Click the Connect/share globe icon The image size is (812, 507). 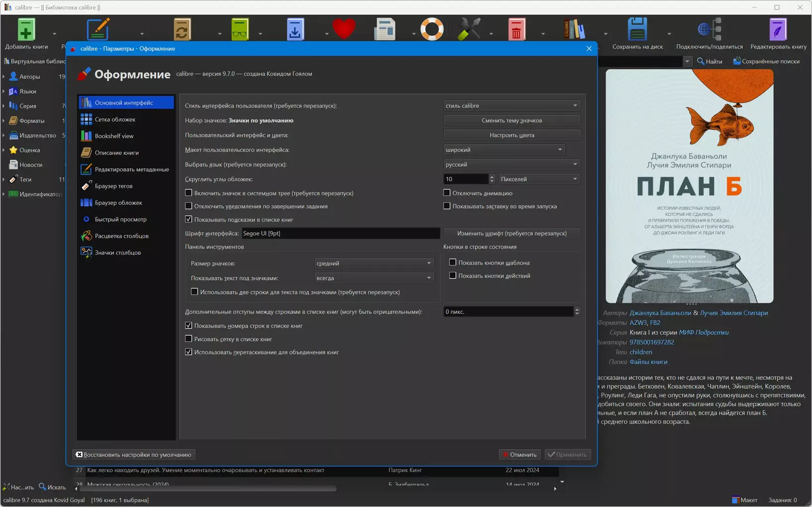pos(709,30)
